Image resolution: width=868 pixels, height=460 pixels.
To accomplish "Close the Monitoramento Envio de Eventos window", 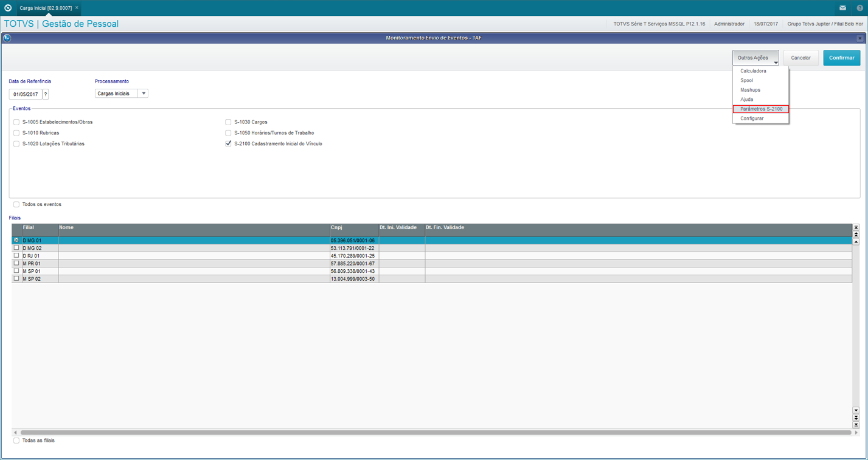I will [859, 38].
